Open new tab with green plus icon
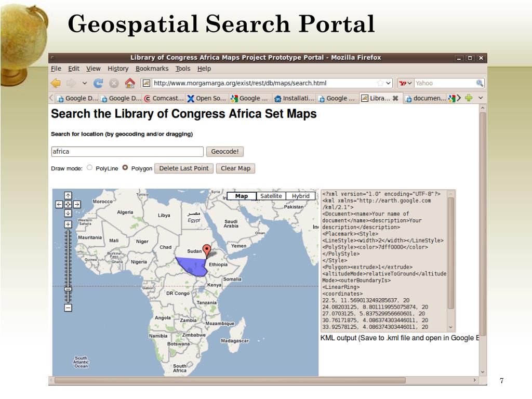532x399 pixels. pos(469,98)
